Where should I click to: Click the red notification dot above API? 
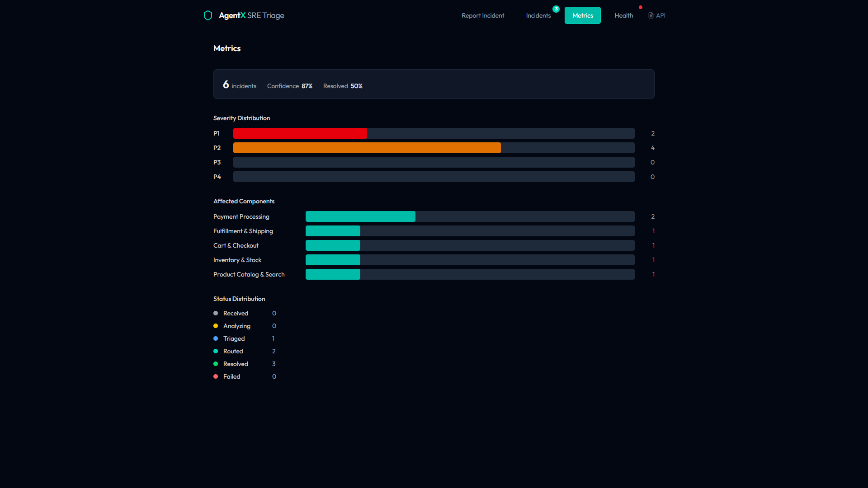click(x=642, y=7)
